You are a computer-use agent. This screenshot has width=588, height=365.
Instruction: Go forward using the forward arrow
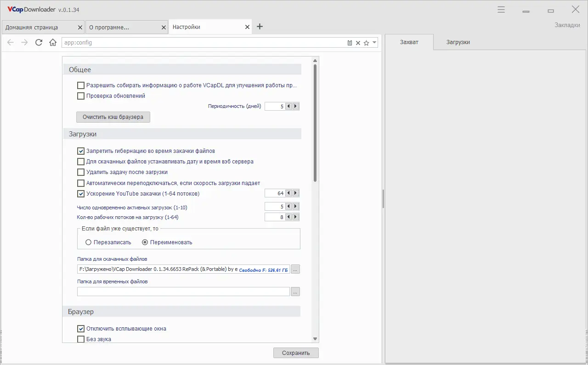pos(24,43)
